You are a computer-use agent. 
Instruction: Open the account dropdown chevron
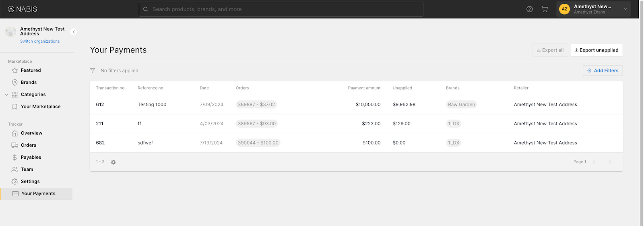point(625,9)
